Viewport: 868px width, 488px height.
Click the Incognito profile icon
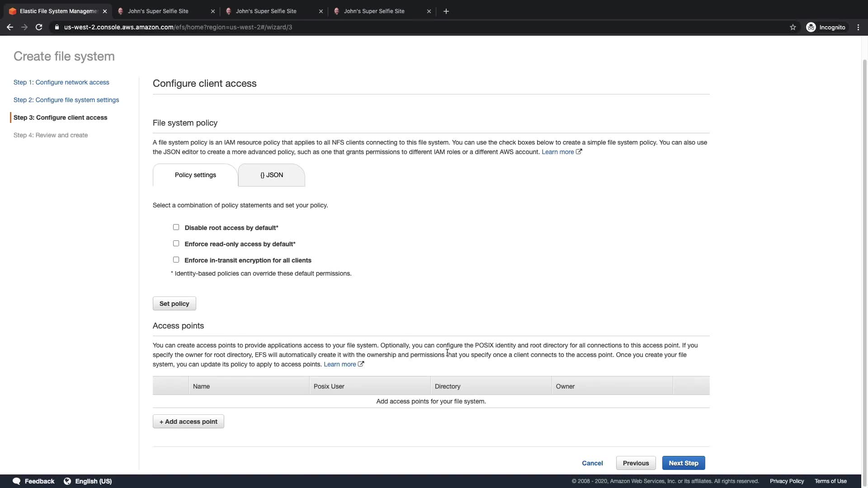coord(811,27)
